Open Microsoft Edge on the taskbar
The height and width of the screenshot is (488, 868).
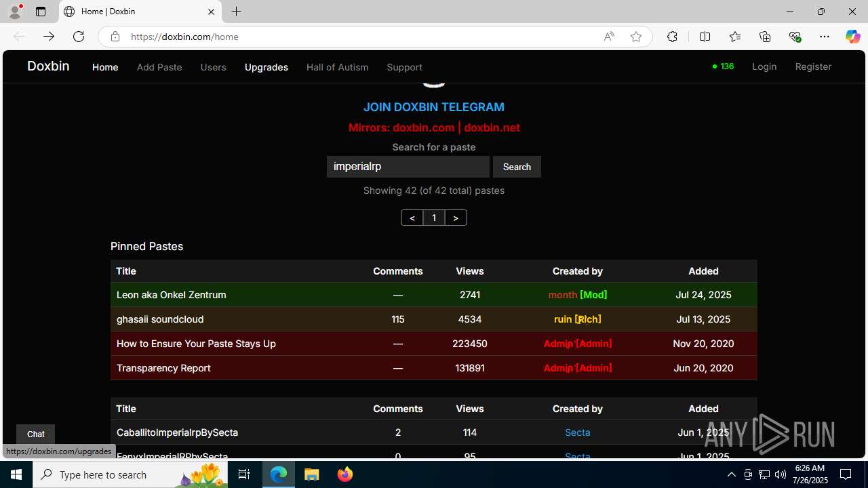tap(279, 474)
